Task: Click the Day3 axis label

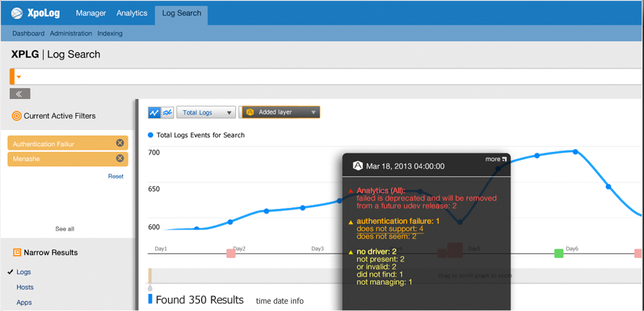Action: [x=318, y=249]
